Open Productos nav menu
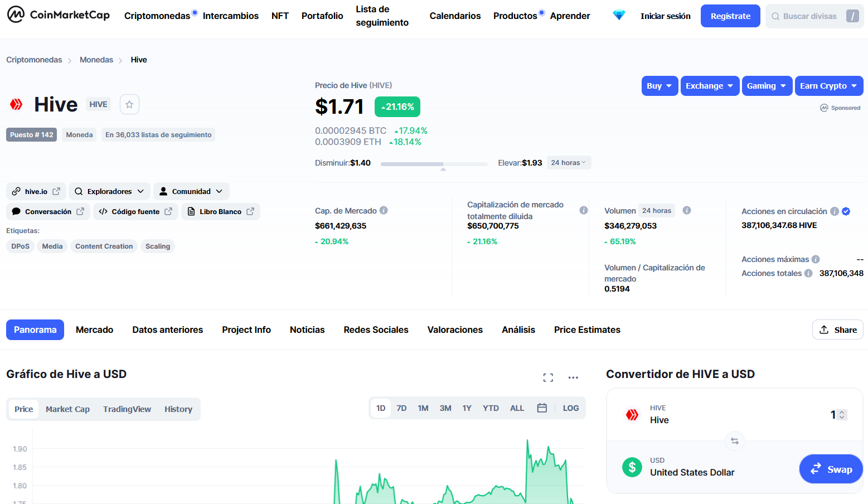This screenshot has width=868, height=504. [515, 16]
